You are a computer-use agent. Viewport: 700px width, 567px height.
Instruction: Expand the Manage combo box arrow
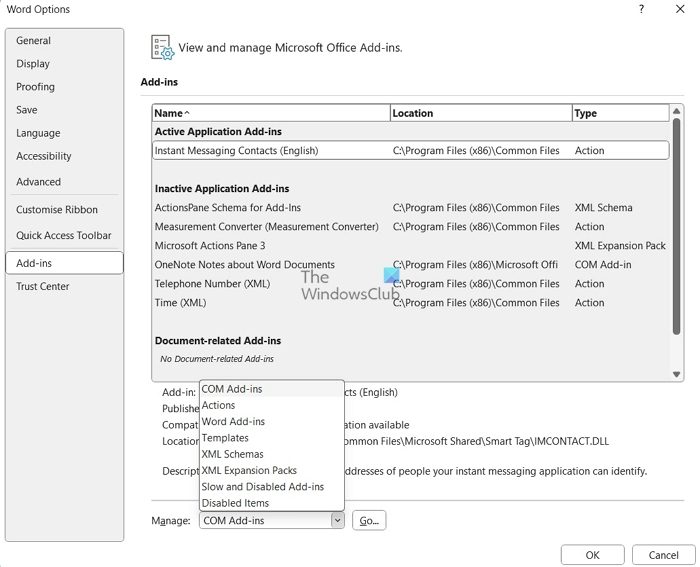tap(337, 520)
